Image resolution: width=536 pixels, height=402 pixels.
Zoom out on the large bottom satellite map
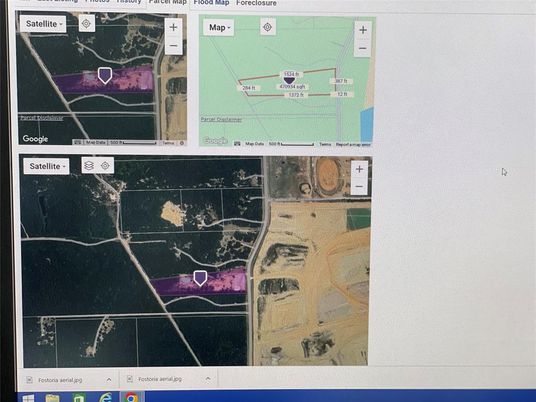click(359, 186)
